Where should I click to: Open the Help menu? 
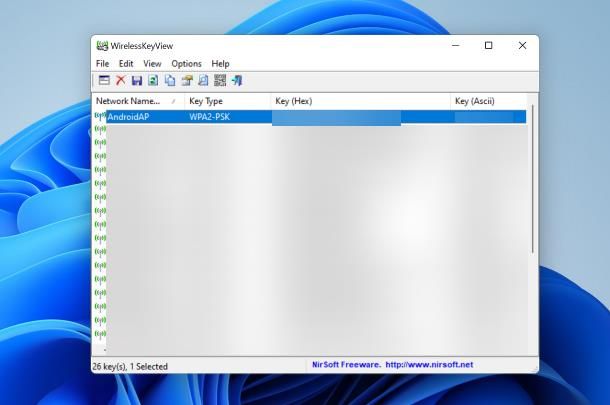coord(220,63)
